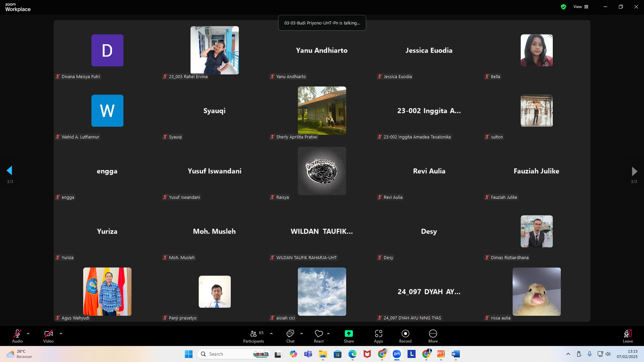Go to previous gallery page arrow
The width and height of the screenshot is (644, 362).
tap(9, 171)
